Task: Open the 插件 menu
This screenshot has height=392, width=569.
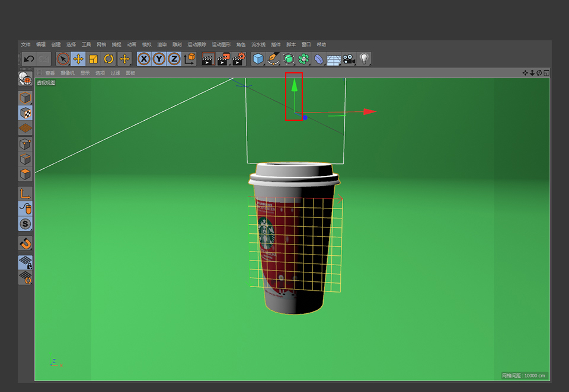Action: pos(276,44)
